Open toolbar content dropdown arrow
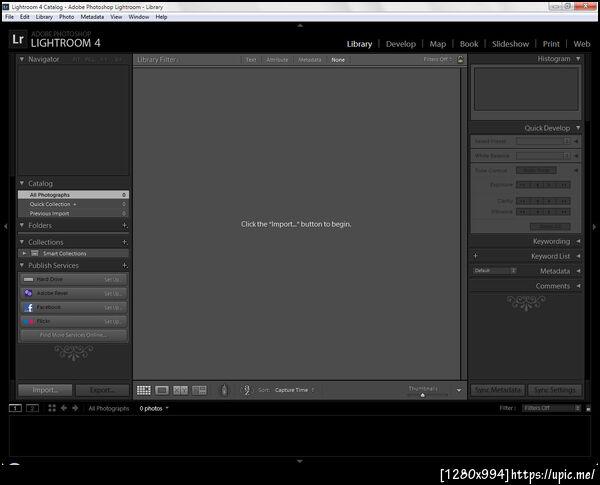Image resolution: width=600 pixels, height=485 pixels. (459, 390)
